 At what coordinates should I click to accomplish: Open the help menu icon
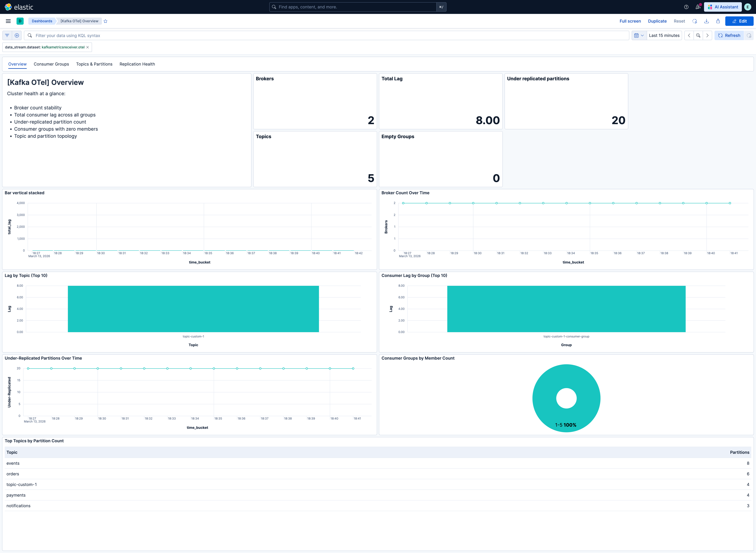[686, 7]
